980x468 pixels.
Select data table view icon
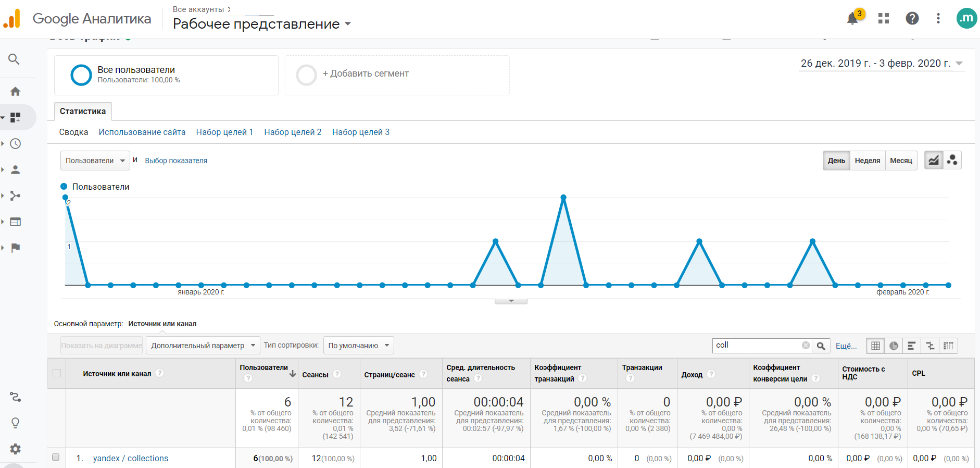click(875, 346)
